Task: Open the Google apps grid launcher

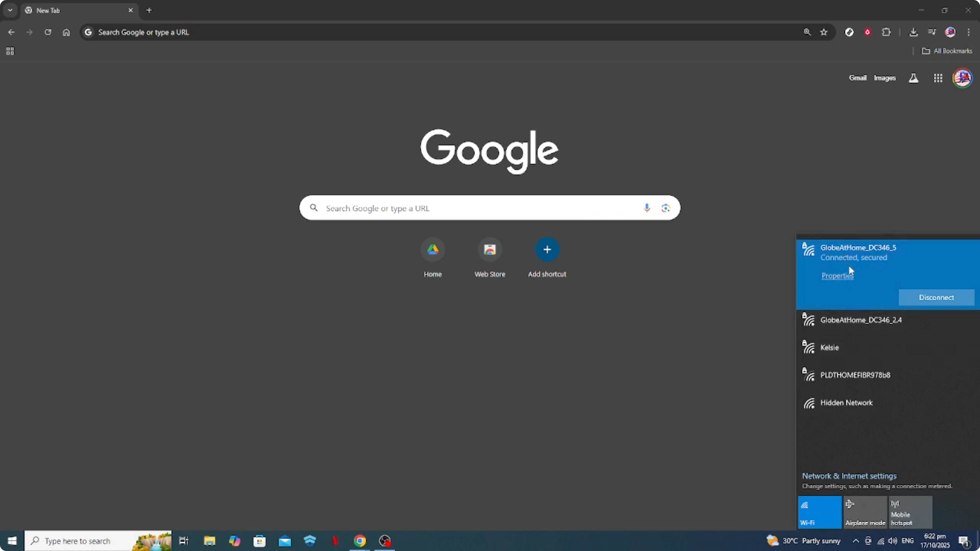Action: [x=938, y=77]
